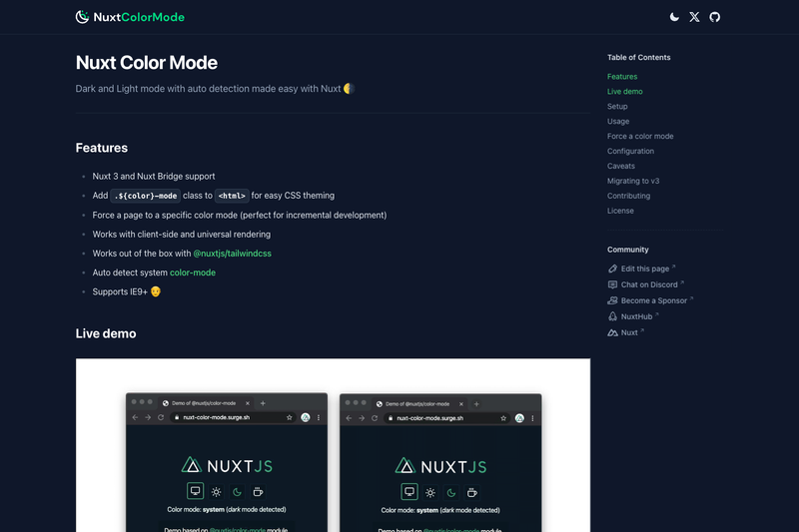
Task: Jump to Features in the table of contents
Action: click(x=622, y=77)
